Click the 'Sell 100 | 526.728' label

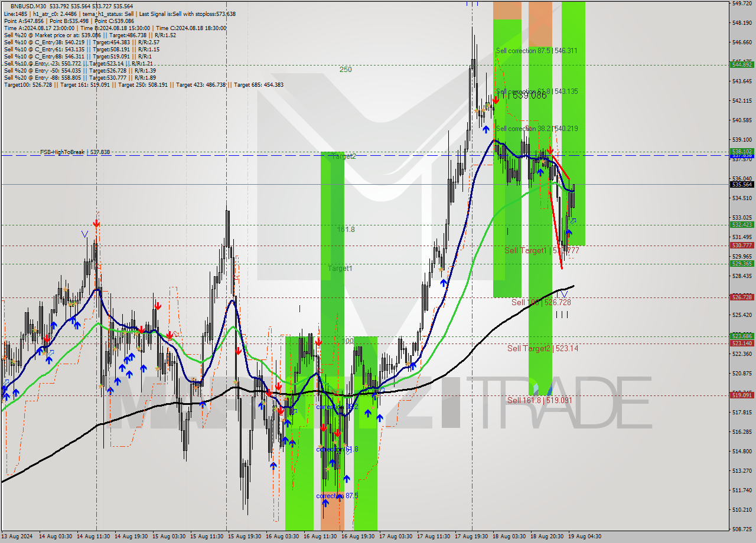541,302
